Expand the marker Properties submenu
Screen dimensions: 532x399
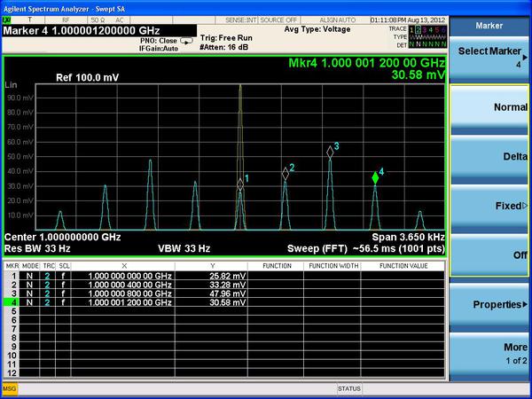click(x=490, y=305)
